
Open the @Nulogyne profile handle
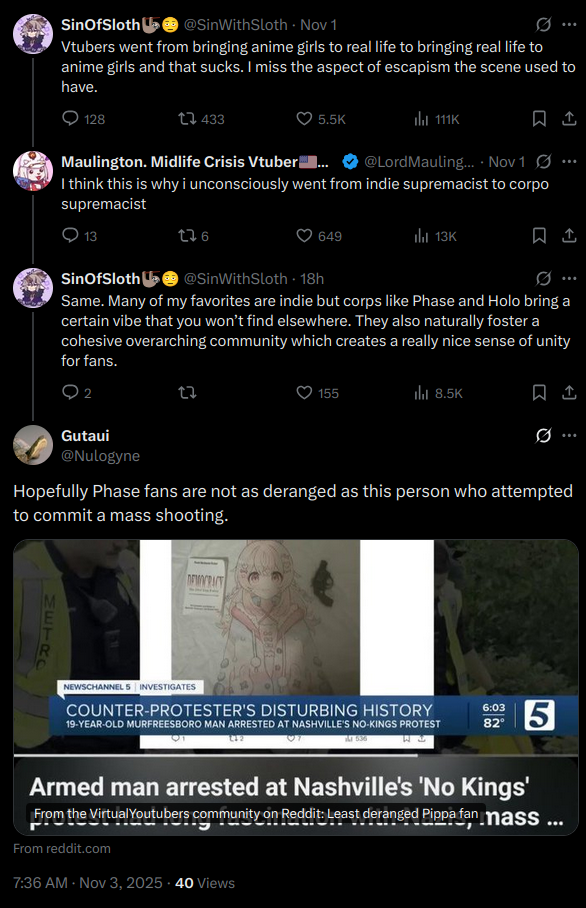click(x=100, y=456)
